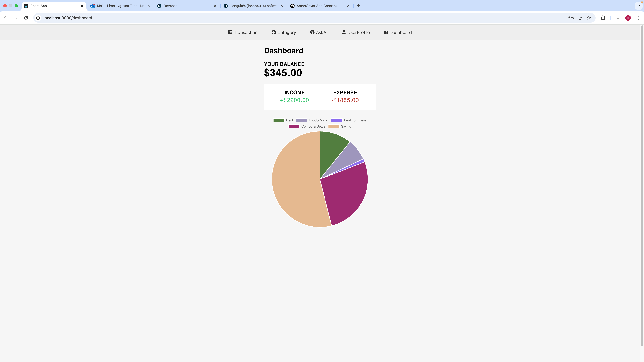Open the browser extensions puzzle icon
This screenshot has height=362, width=644.
tap(603, 18)
